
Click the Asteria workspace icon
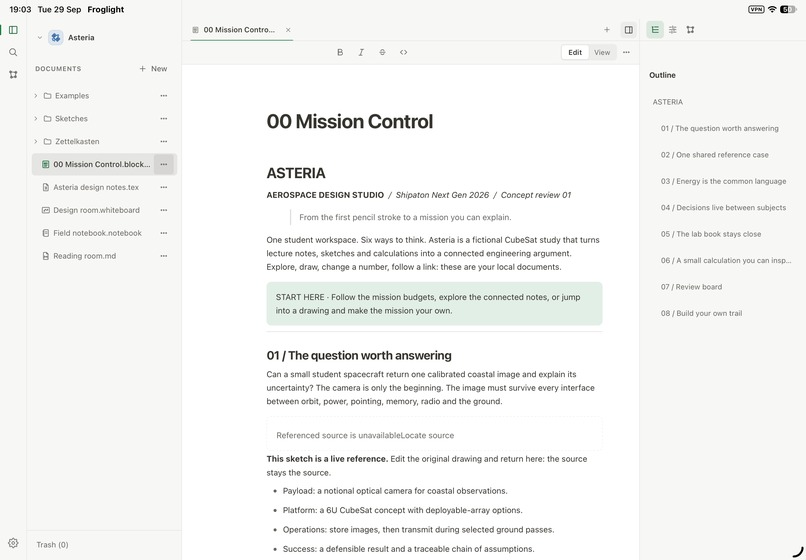(x=56, y=38)
